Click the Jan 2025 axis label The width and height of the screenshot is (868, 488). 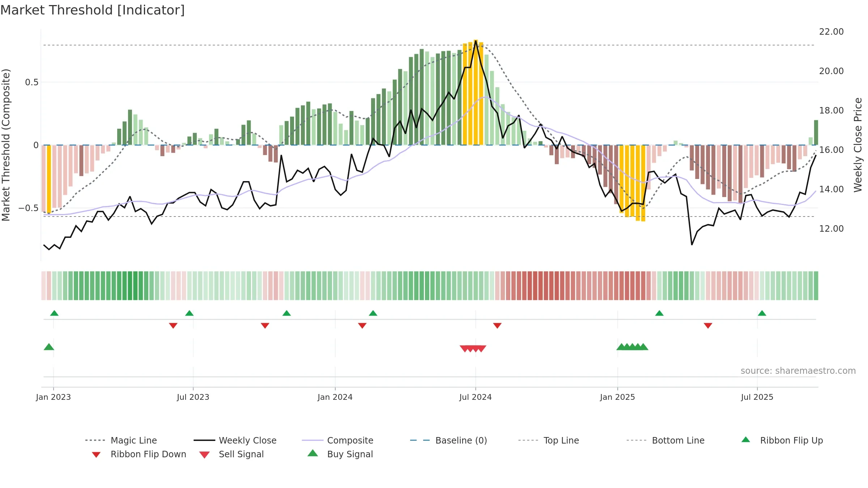[618, 397]
